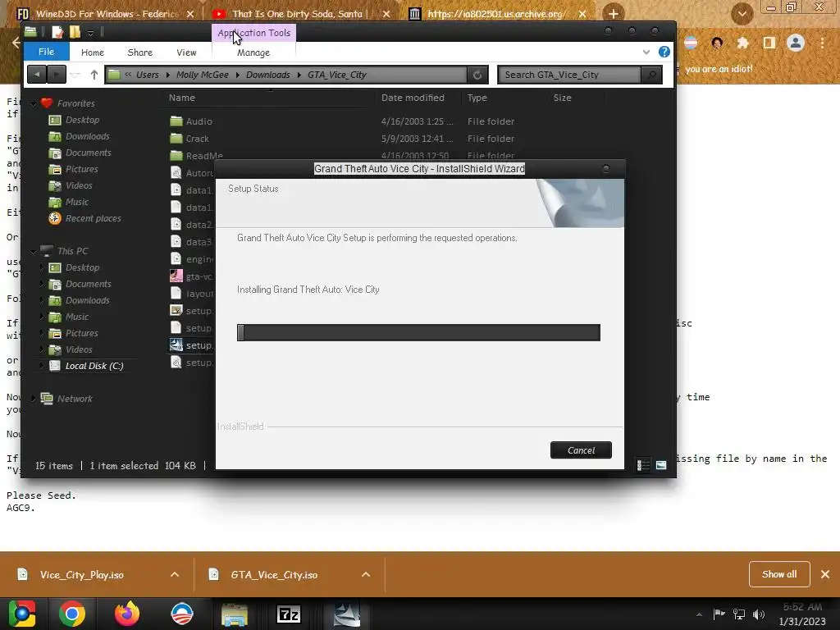Viewport: 840px width, 630px height.
Task: Click the installation progress bar
Action: [418, 332]
